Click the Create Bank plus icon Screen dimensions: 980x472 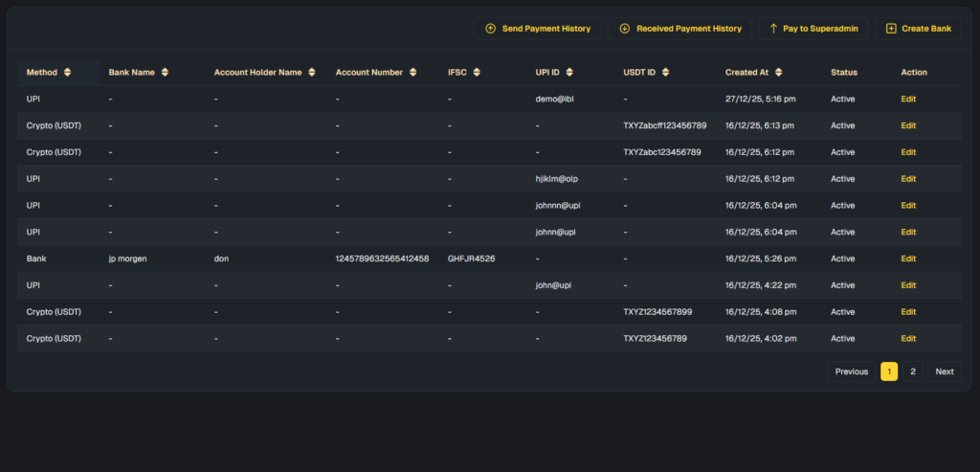coord(891,29)
